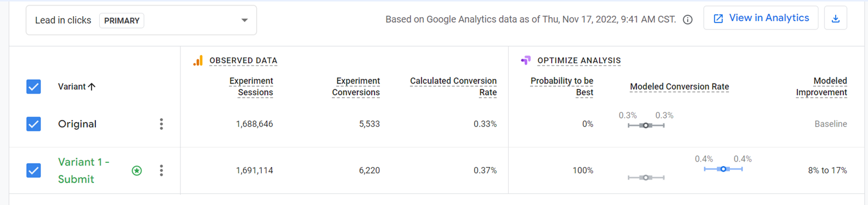Uncheck the Original variant checkbox

tap(34, 124)
